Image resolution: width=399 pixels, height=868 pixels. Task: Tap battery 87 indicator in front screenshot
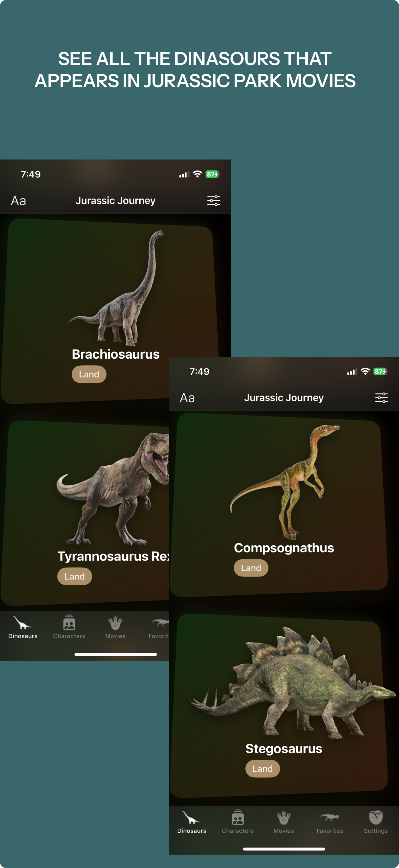point(381,371)
